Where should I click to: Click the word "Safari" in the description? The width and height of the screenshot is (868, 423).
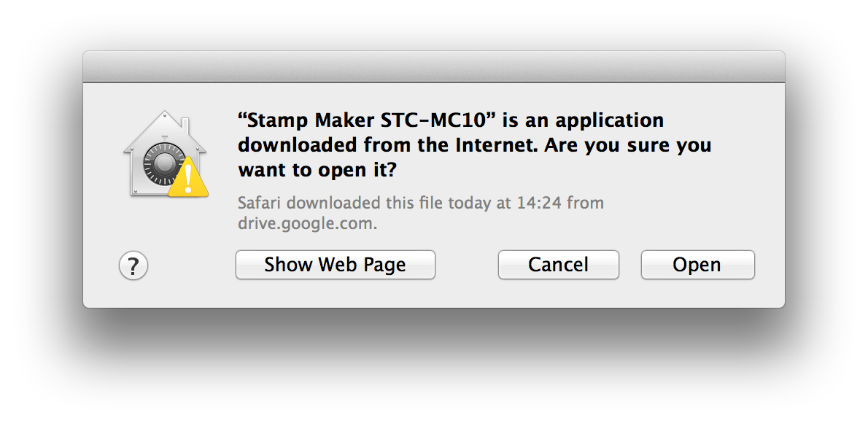[260, 203]
